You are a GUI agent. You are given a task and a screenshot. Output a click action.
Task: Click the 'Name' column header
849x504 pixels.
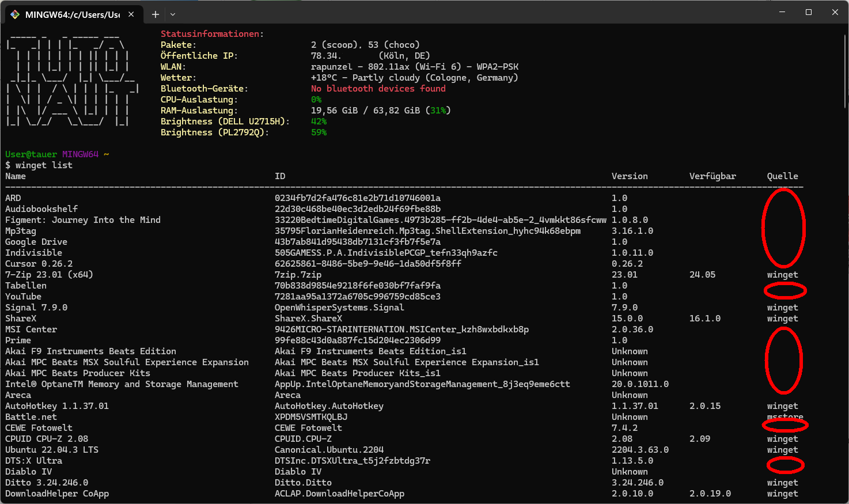16,176
